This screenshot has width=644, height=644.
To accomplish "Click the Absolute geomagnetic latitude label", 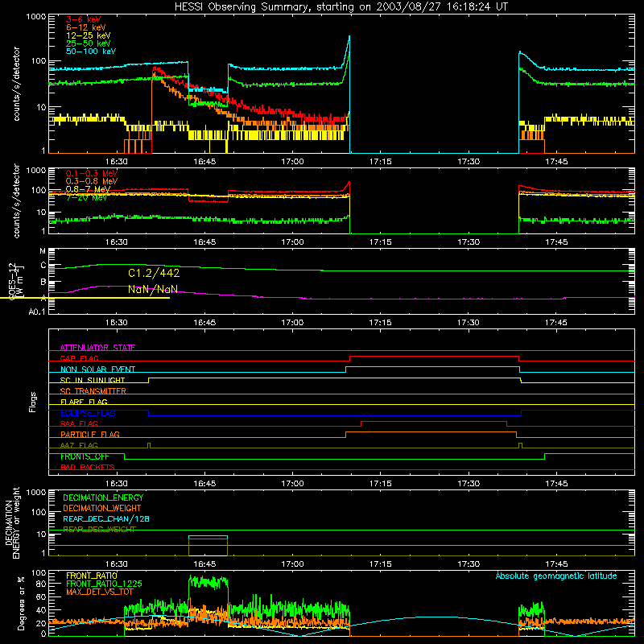I will coord(556,576).
